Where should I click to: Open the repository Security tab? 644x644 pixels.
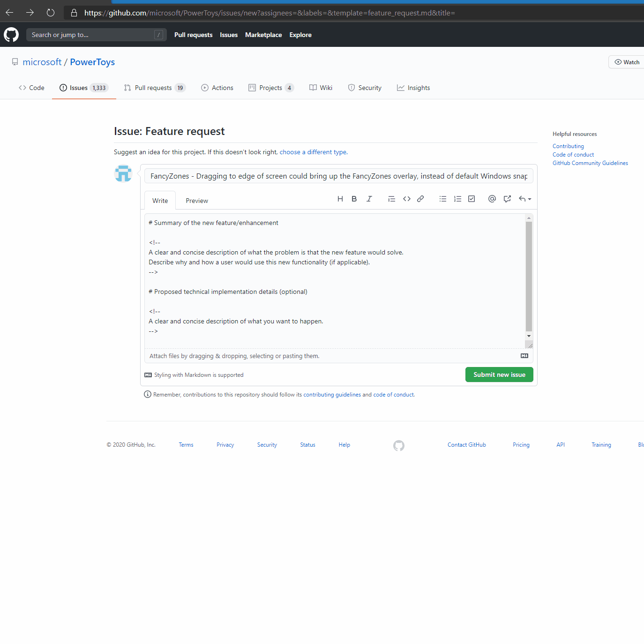tap(365, 88)
